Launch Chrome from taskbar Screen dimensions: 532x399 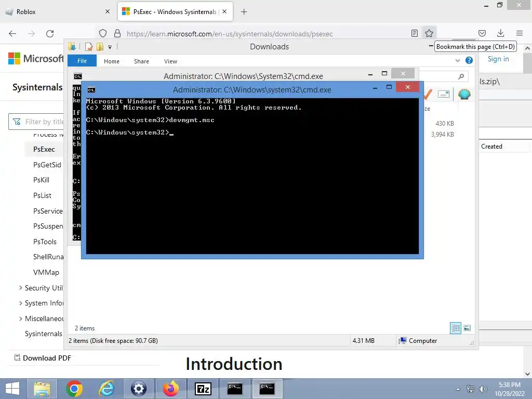74,389
